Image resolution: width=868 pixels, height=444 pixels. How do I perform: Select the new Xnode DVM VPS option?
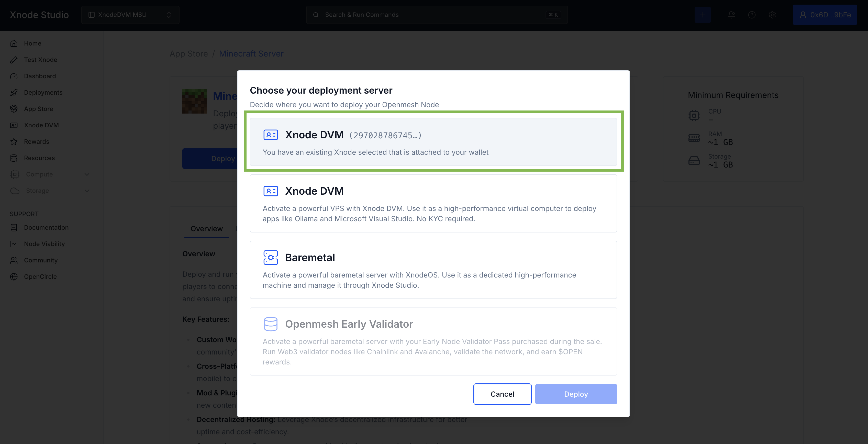[x=433, y=203]
